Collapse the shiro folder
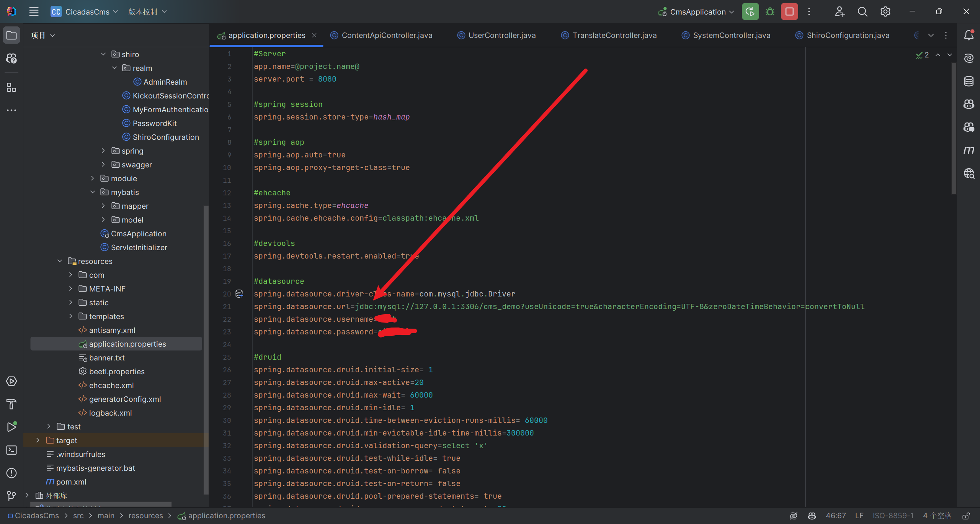 [103, 54]
